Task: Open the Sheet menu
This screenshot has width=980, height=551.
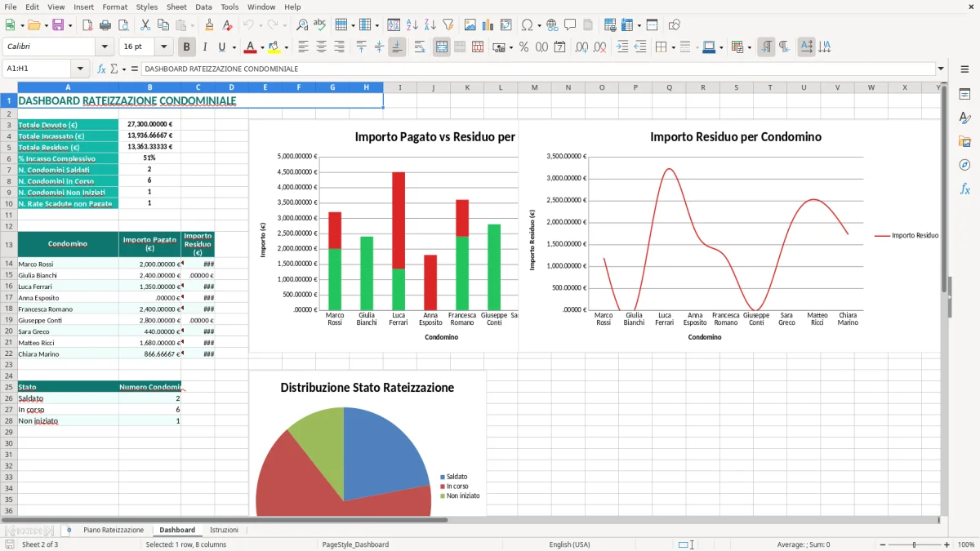Action: [x=176, y=7]
